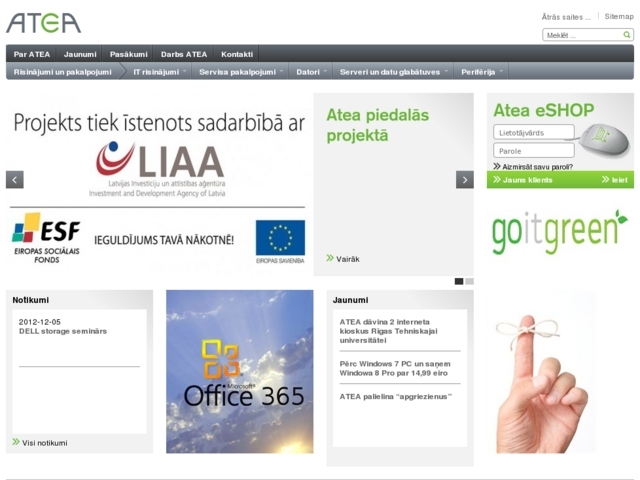Image resolution: width=640 pixels, height=480 pixels.
Task: Open the Darbs ATEA menu item
Action: click(x=184, y=54)
